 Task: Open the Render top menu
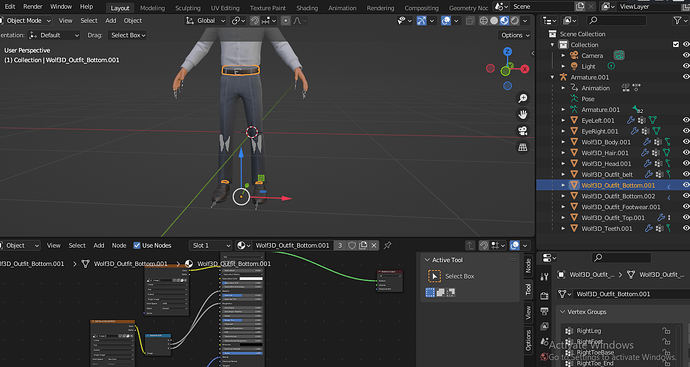click(33, 7)
